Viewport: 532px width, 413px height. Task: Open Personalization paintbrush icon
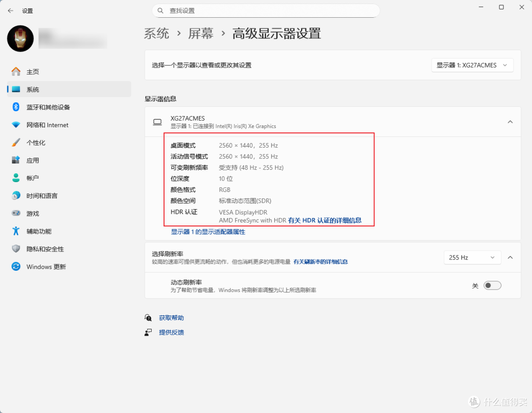(x=16, y=143)
